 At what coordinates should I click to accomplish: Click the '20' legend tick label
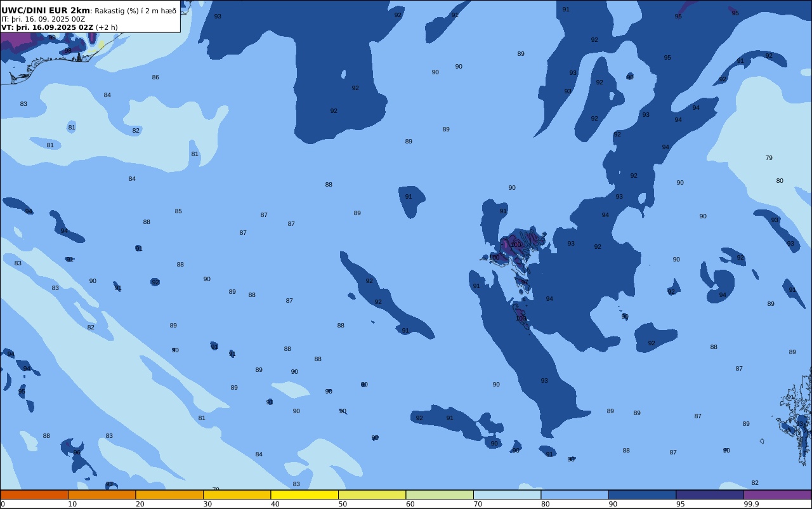coord(140,504)
